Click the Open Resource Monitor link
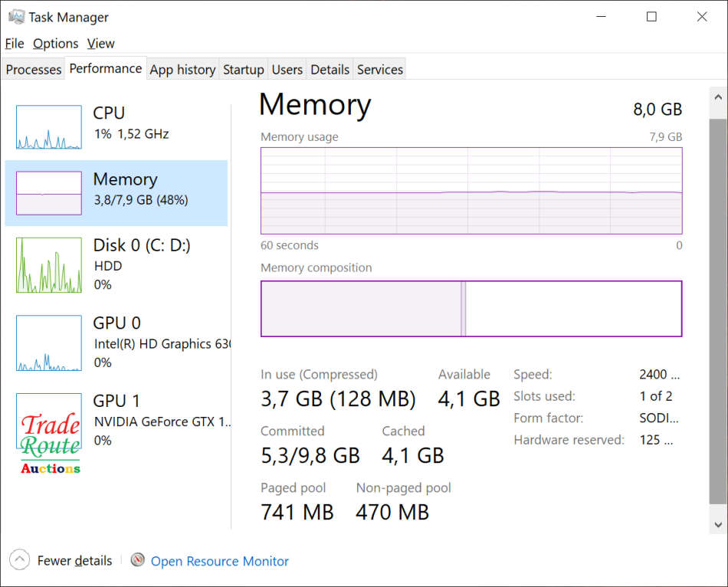728x587 pixels. click(x=220, y=562)
